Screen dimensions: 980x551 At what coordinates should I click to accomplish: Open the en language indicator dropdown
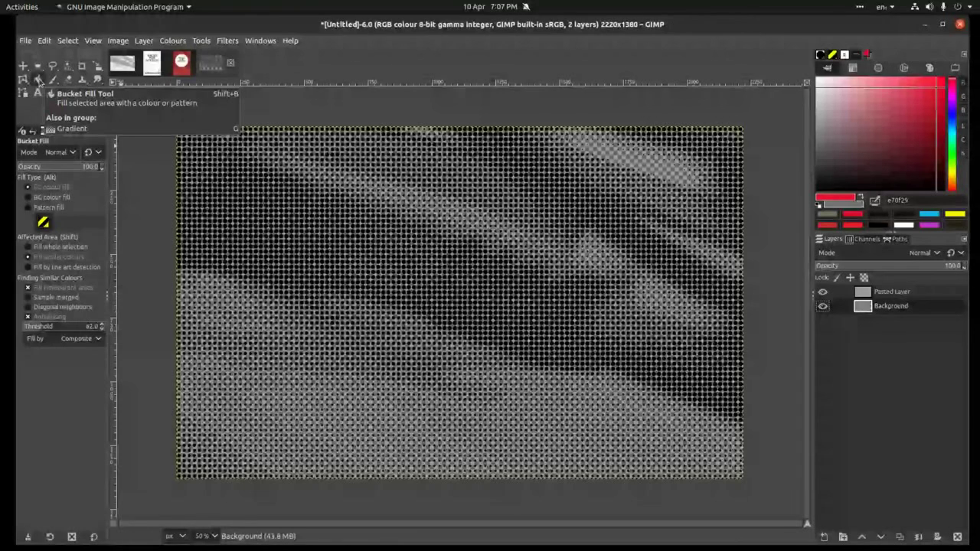pyautogui.click(x=885, y=7)
